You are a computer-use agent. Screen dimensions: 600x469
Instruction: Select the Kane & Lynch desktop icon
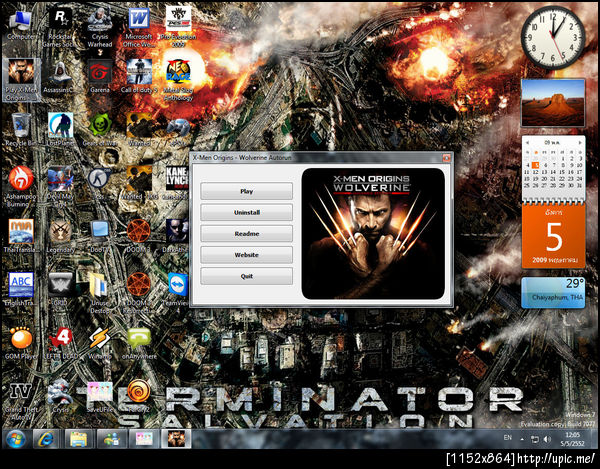point(177,183)
